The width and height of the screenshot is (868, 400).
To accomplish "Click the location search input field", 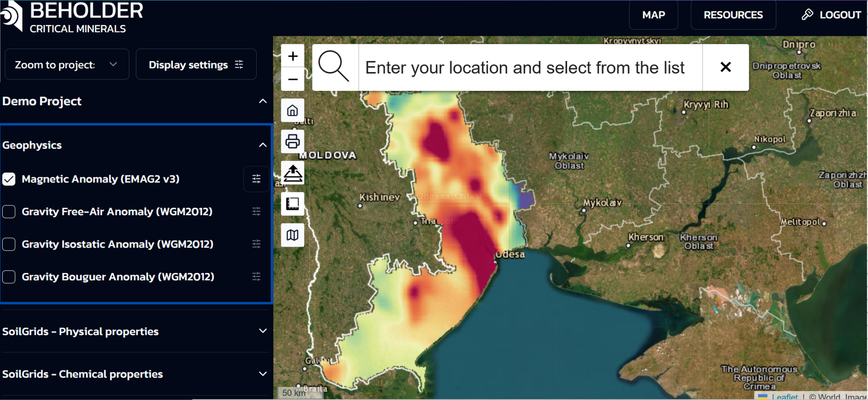I will pos(530,68).
